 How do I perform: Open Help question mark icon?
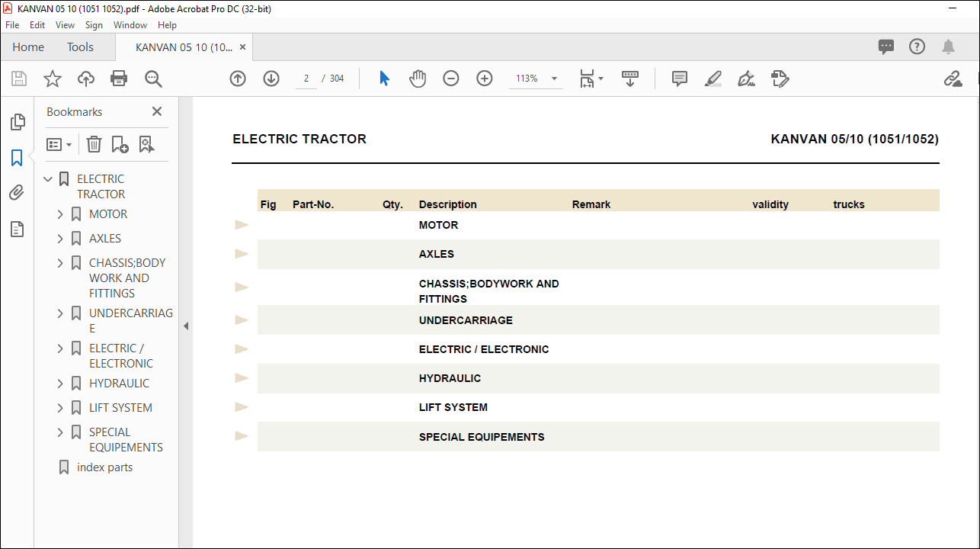pyautogui.click(x=918, y=47)
